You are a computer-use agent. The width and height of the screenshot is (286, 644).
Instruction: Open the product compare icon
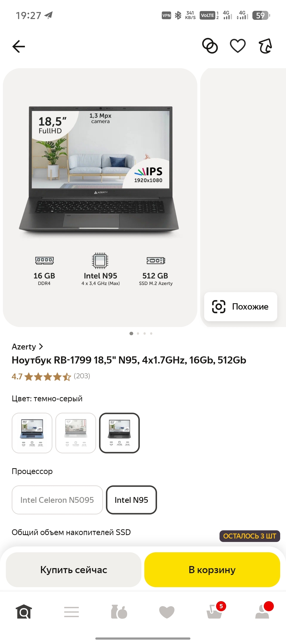pyautogui.click(x=210, y=46)
